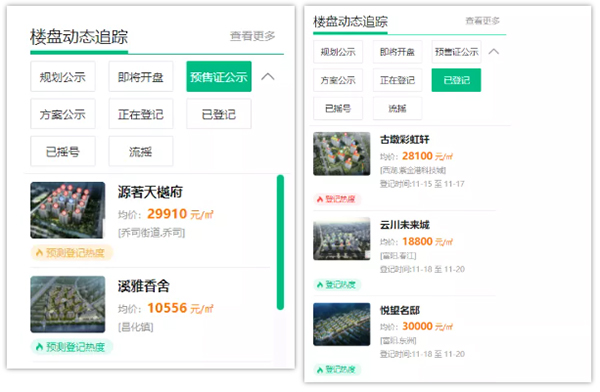Open the 溪雅香舍 listing title
The width and height of the screenshot is (600, 392).
coord(143,286)
